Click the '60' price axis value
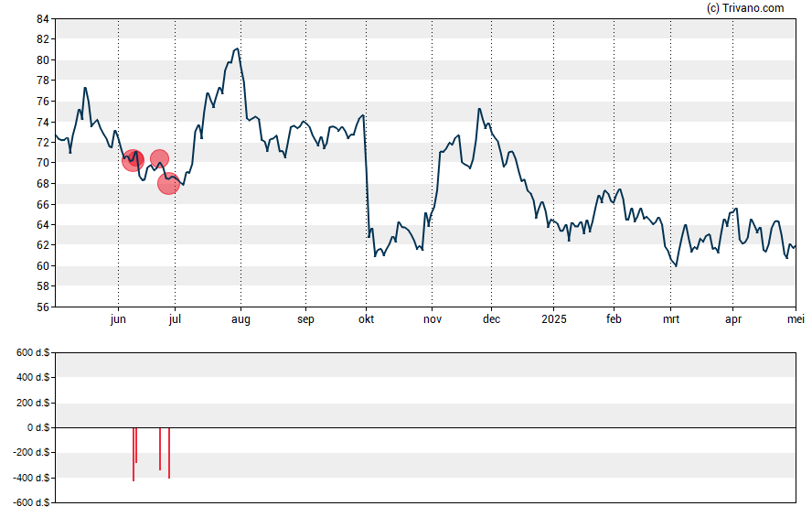The width and height of the screenshot is (812, 517). click(x=42, y=266)
